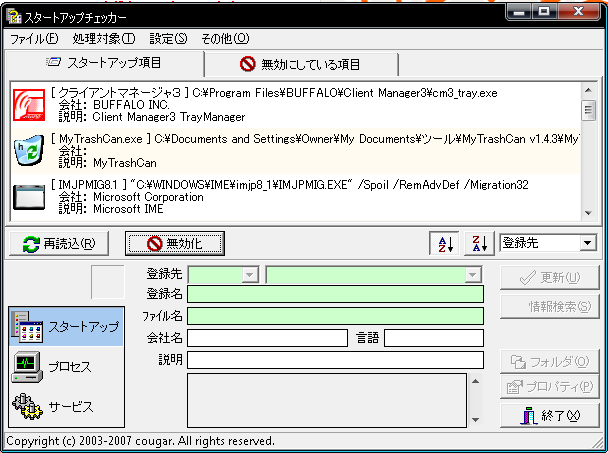Click the 再読込(R) reload button
This screenshot has width=608, height=453.
pos(59,244)
